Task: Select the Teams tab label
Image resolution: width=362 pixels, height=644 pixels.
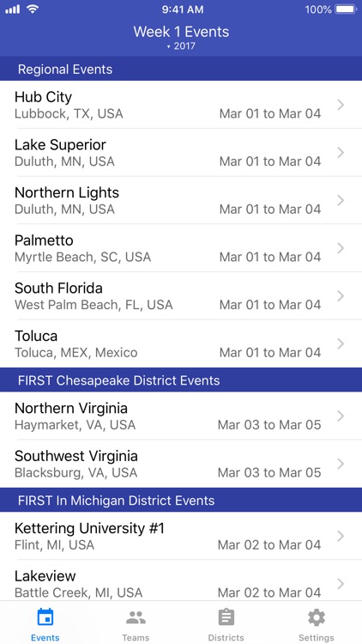Action: [136, 637]
